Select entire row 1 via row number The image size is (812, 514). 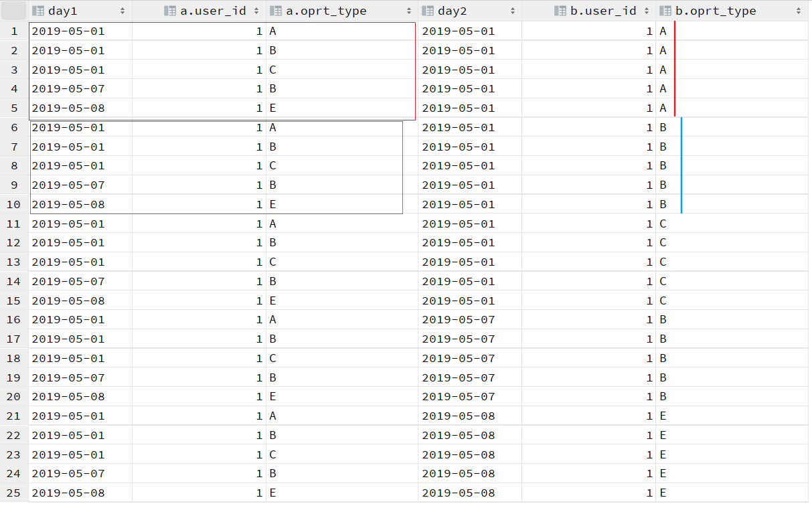click(14, 31)
